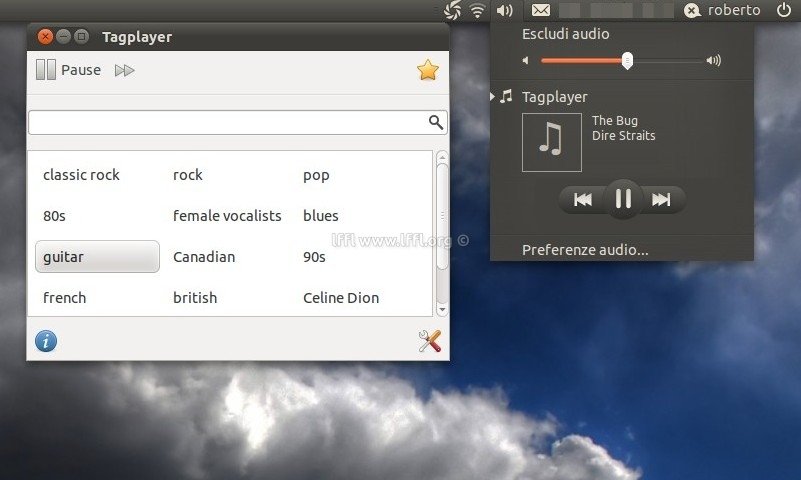
Task: Pause playback in Tagplayer window
Action: (x=68, y=70)
